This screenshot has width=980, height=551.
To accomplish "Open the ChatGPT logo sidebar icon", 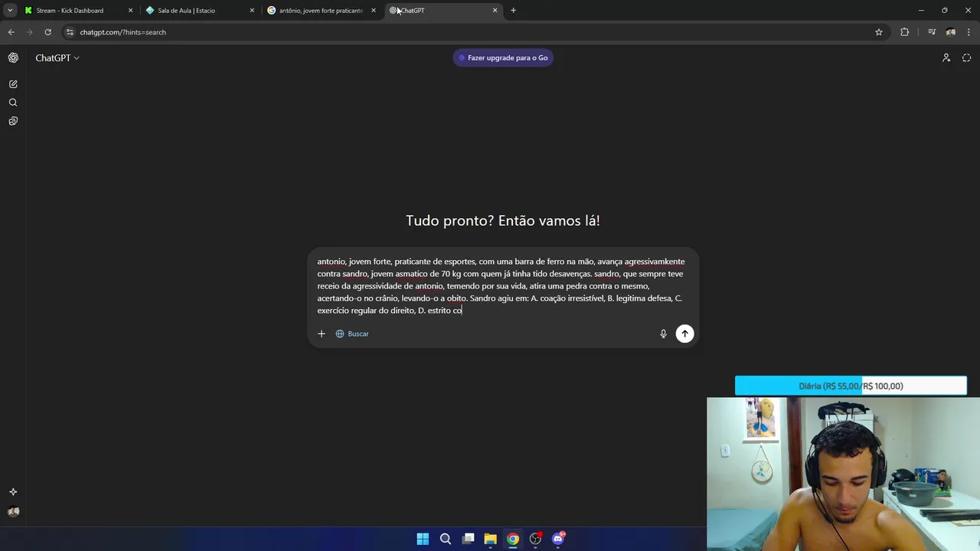I will [13, 57].
